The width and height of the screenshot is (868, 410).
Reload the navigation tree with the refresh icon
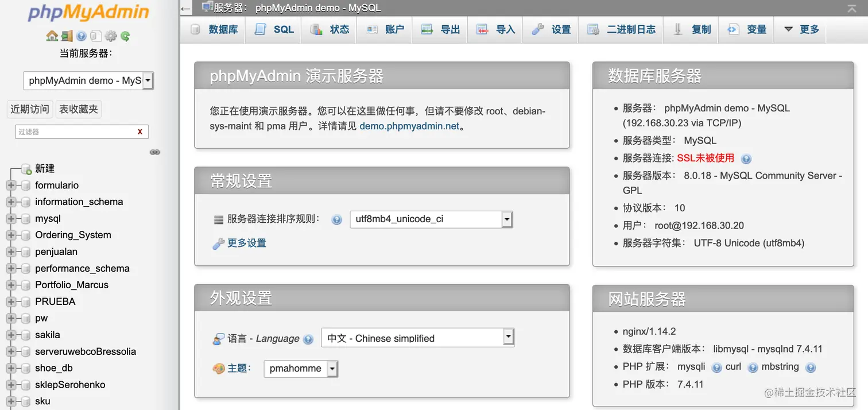(125, 36)
